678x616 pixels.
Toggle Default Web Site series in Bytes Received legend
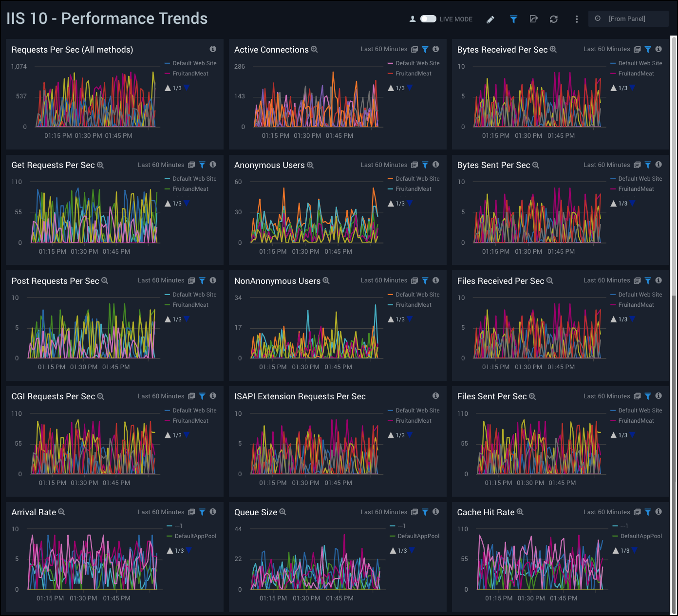click(637, 63)
